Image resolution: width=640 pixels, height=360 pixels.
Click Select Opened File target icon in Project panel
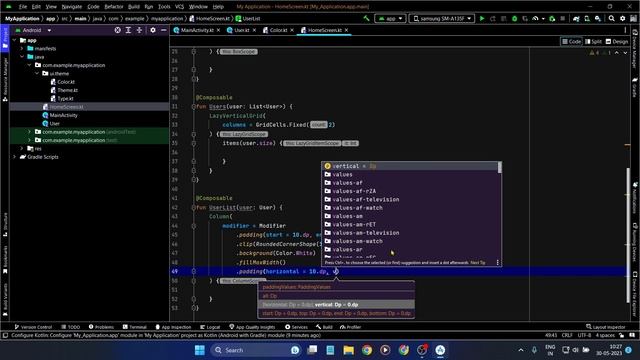coord(118,30)
